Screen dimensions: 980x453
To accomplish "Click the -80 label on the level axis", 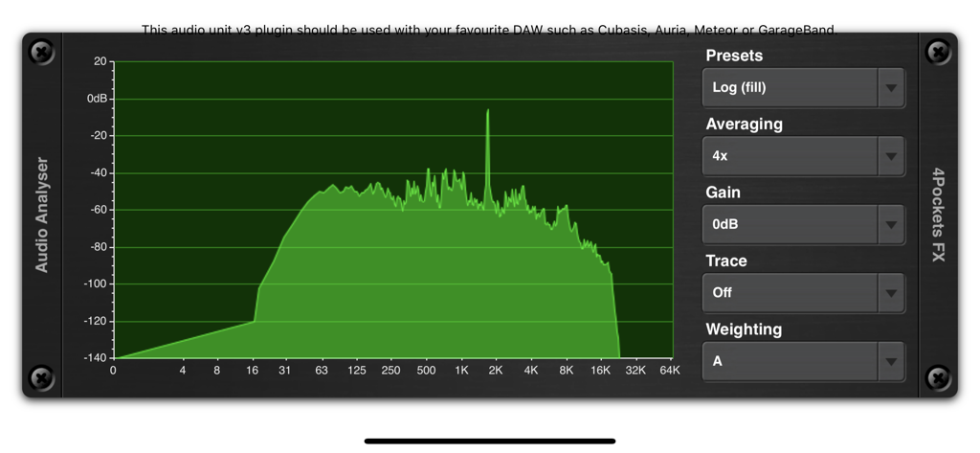I will coord(97,247).
